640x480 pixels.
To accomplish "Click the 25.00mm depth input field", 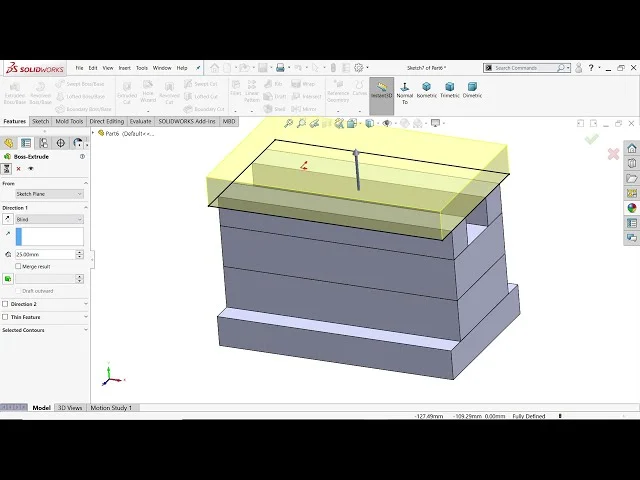I will pos(45,254).
